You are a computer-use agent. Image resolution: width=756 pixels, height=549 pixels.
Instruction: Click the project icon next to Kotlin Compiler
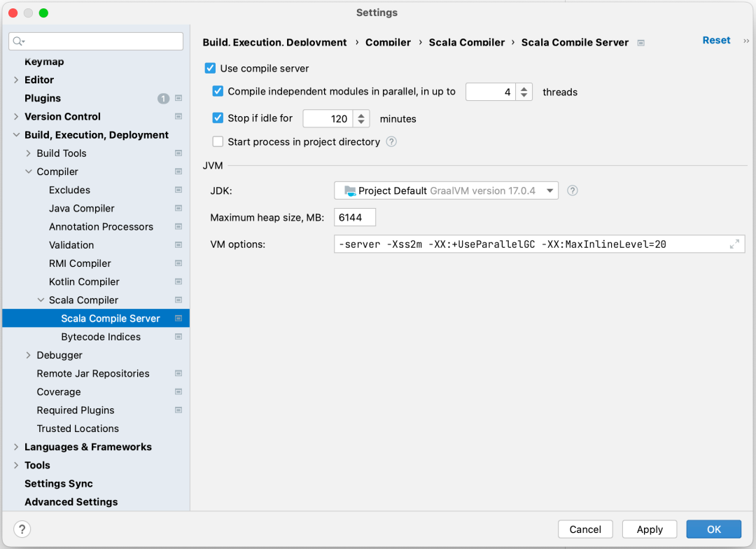click(178, 282)
